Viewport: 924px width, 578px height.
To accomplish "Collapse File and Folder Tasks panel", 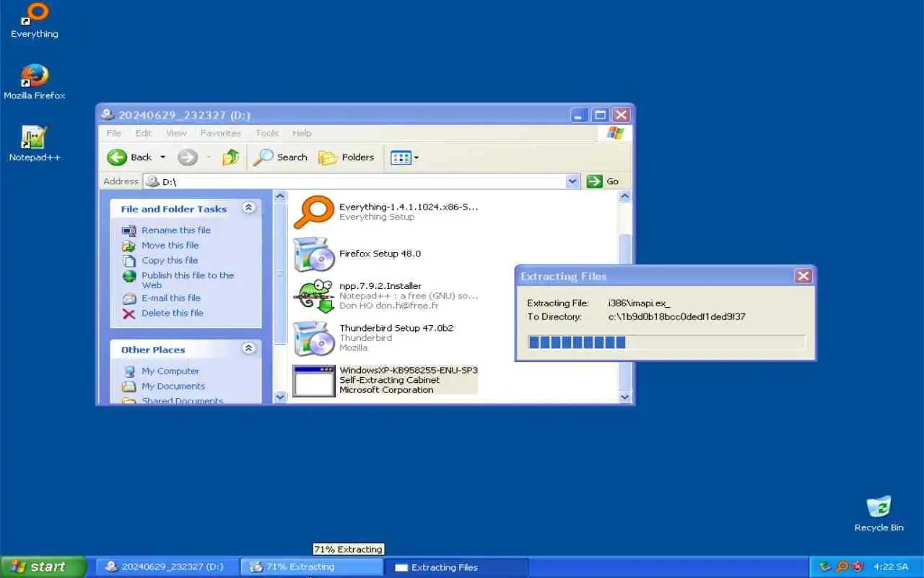I will tap(248, 208).
